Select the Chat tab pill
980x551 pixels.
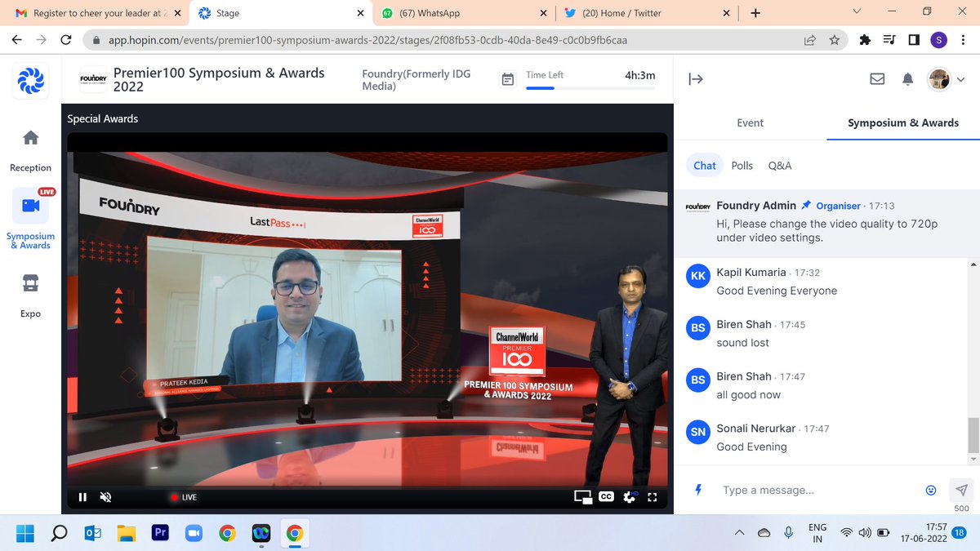tap(704, 165)
